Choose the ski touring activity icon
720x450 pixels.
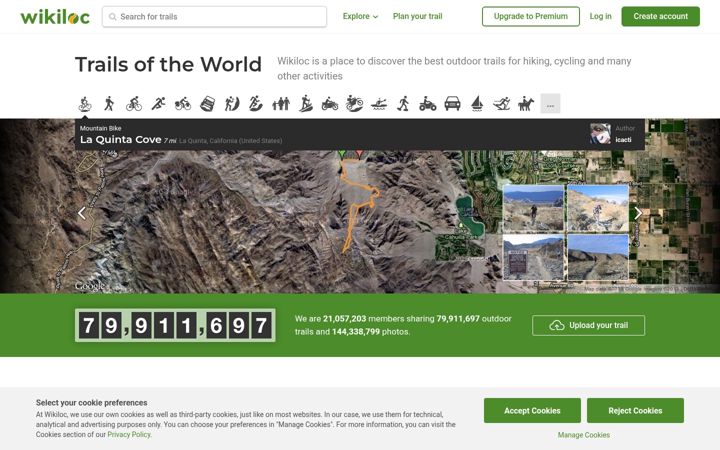(306, 104)
